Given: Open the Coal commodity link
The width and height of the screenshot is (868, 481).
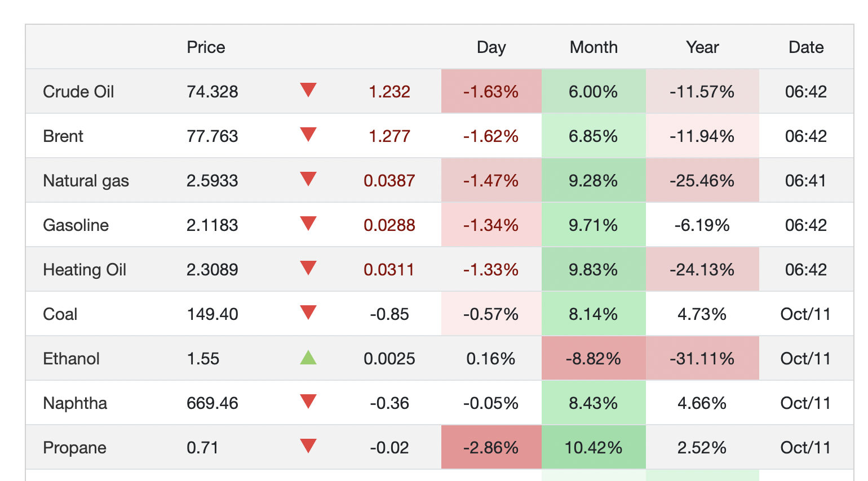Looking at the screenshot, I should (60, 314).
